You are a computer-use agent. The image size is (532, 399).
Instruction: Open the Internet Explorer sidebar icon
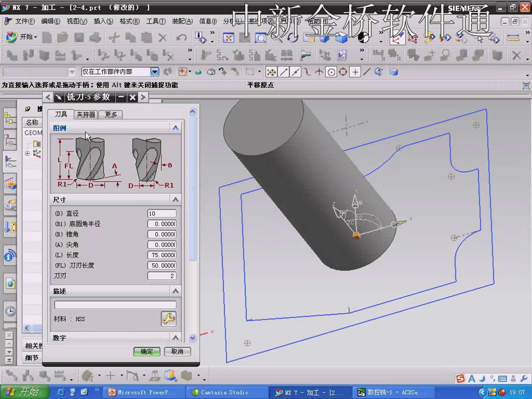click(10, 283)
